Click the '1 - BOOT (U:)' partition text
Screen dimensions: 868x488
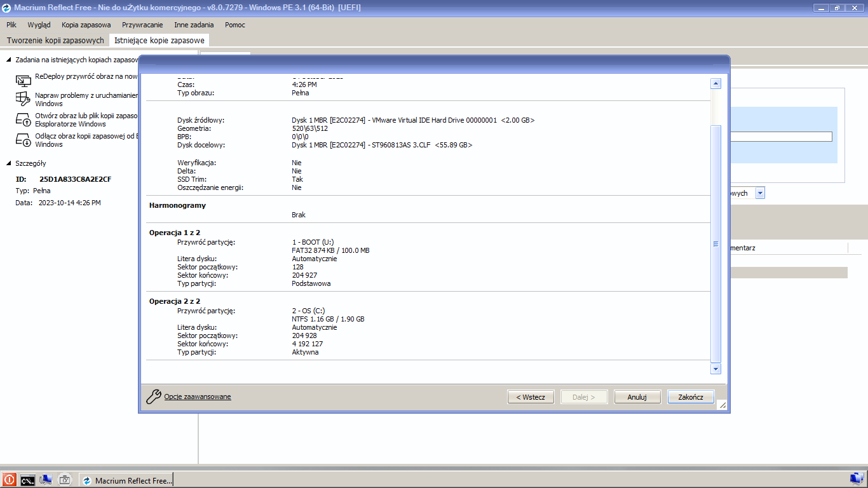313,242
